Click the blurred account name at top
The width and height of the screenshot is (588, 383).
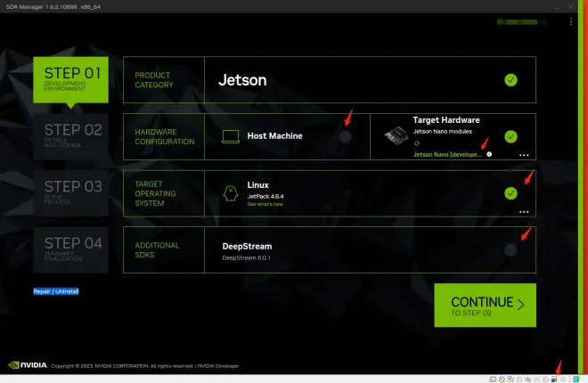tap(521, 22)
